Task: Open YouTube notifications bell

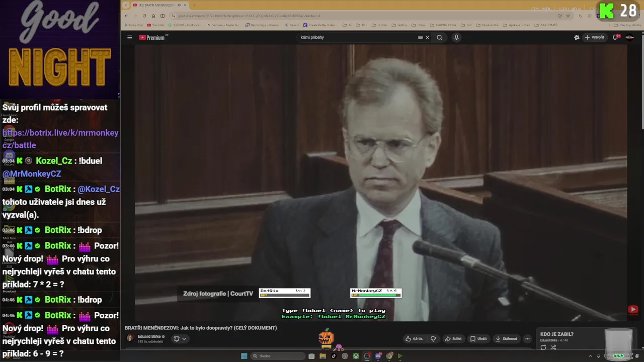Action: tap(615, 37)
